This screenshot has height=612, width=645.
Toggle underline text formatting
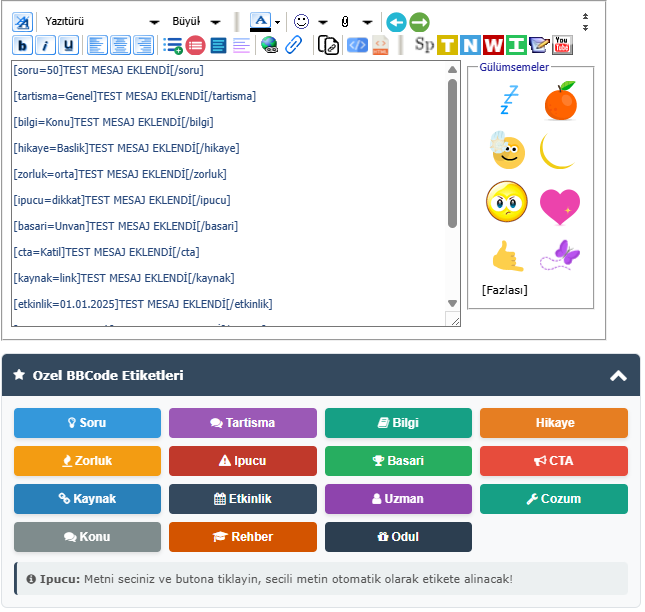[x=68, y=45]
